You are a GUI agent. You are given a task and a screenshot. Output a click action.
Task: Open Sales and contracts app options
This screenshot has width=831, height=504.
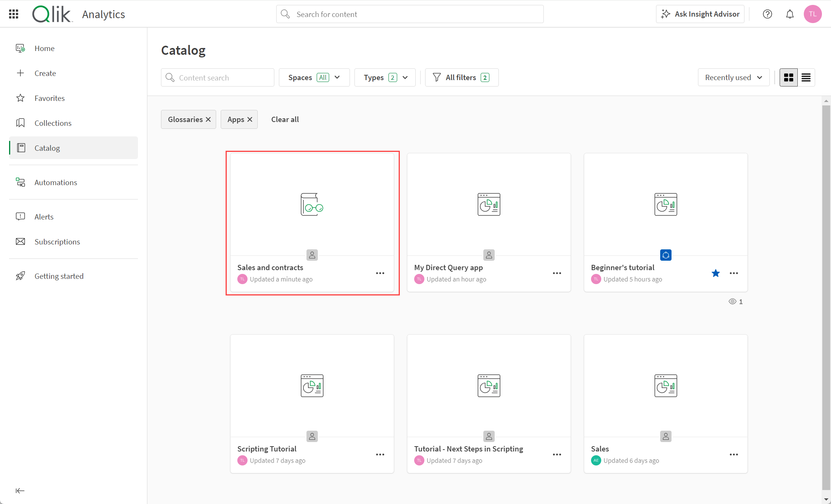tap(381, 273)
